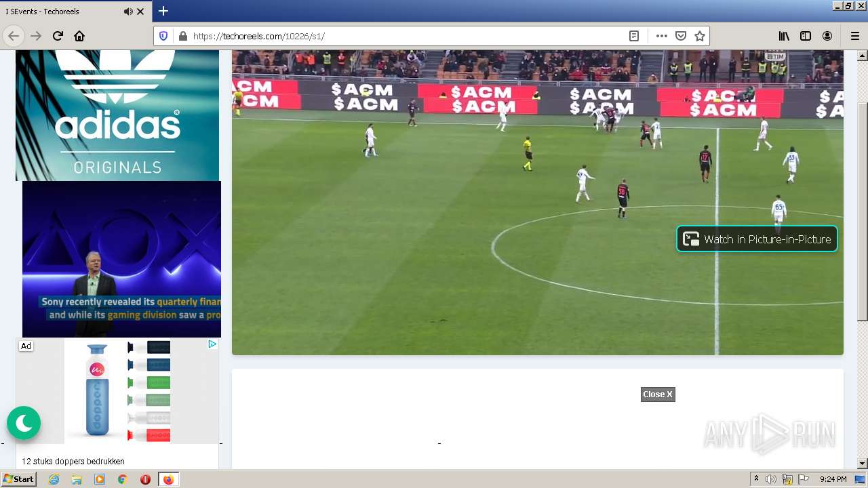The width and height of the screenshot is (868, 488).
Task: Open a new tab
Action: [163, 11]
